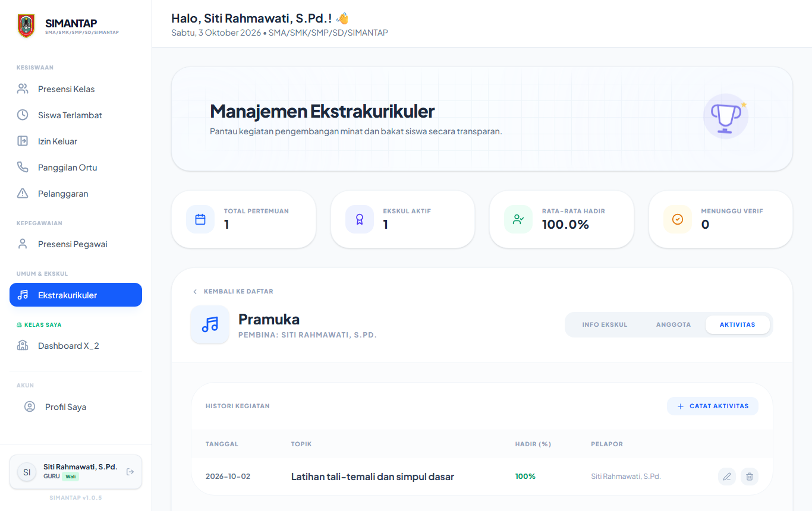This screenshot has height=511, width=812.
Task: Open Profil Saya menu item
Action: click(75, 407)
